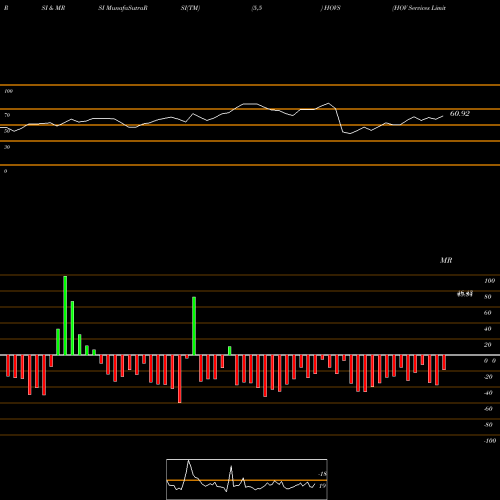Click the MR axis label -100

[x=490, y=441]
